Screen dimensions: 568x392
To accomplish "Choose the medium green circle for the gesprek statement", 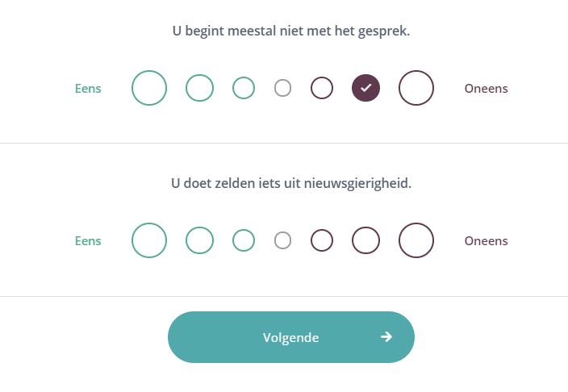I will click(199, 88).
